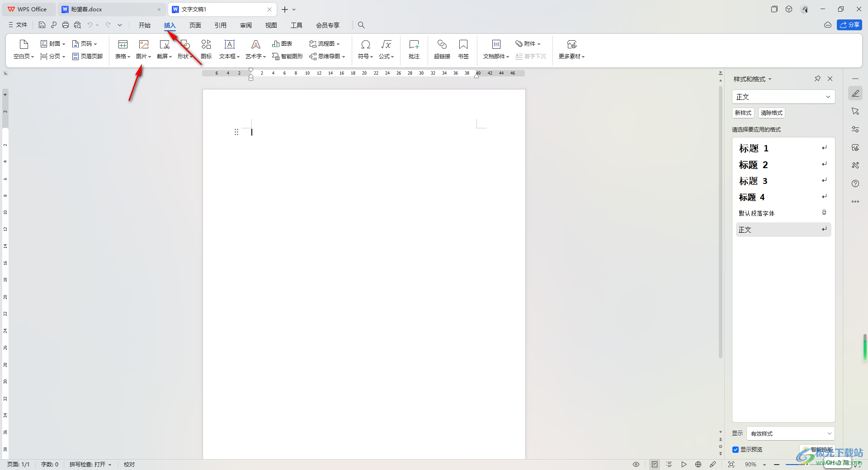Open the 有效样式 display dropdown

790,433
